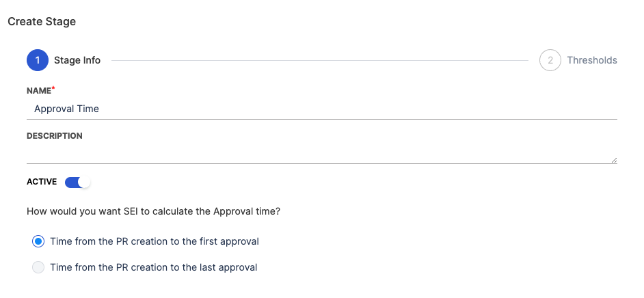644x298 pixels.
Task: Click the line connecting the two steps
Action: point(320,60)
